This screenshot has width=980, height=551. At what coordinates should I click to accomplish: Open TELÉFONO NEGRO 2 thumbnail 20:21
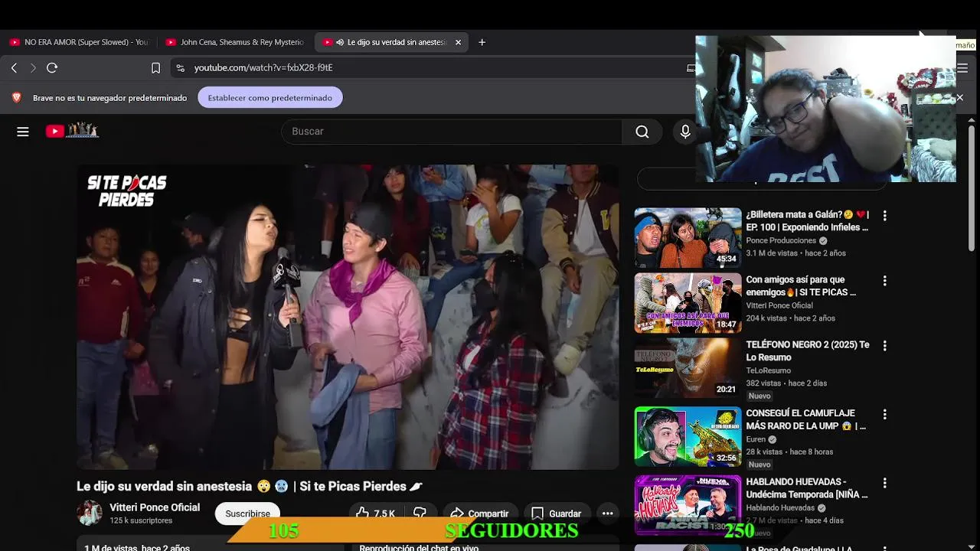688,368
